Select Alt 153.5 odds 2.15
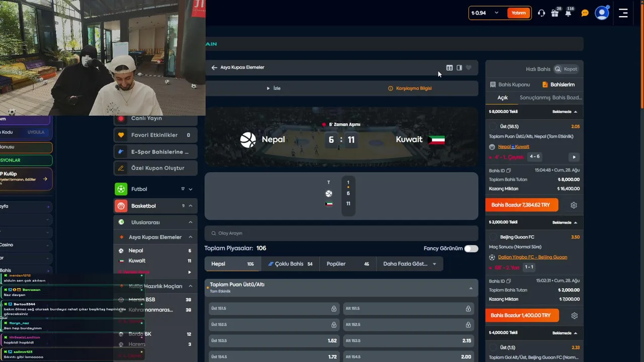Viewport: 644px width, 362px height. (409, 341)
